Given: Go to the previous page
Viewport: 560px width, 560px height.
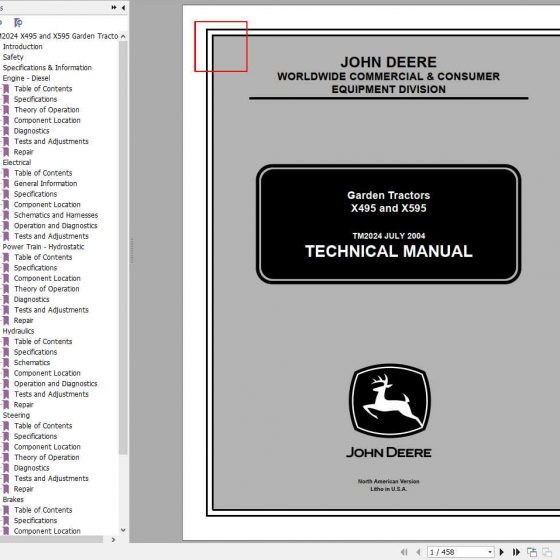Looking at the screenshot, I should (418, 552).
